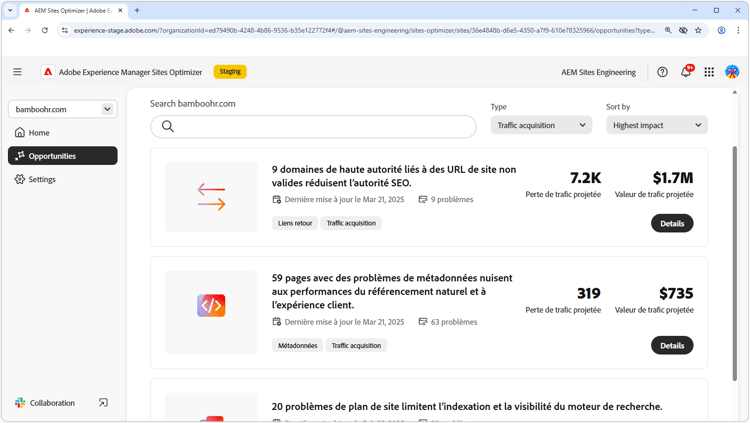Open the app switcher grid icon

tap(709, 72)
